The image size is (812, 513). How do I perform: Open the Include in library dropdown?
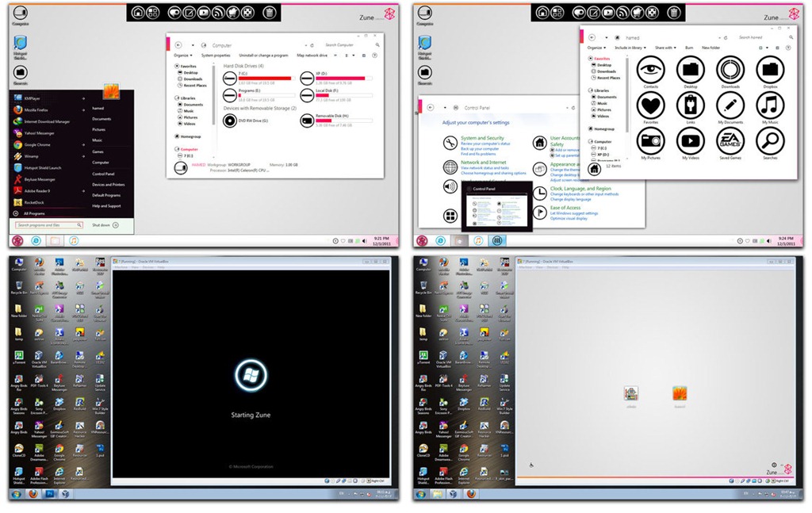(630, 48)
